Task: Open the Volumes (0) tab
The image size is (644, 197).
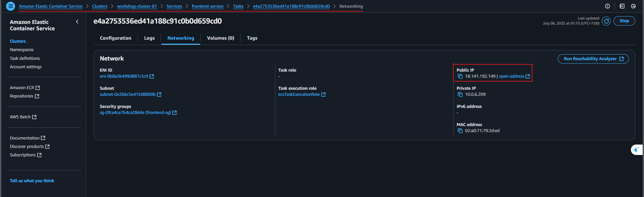Action: pos(220,38)
